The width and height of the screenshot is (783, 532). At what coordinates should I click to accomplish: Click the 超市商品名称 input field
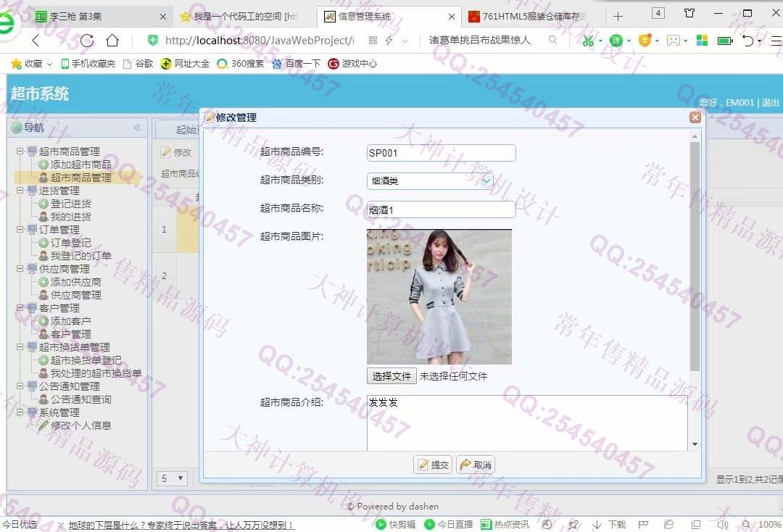[x=441, y=209]
